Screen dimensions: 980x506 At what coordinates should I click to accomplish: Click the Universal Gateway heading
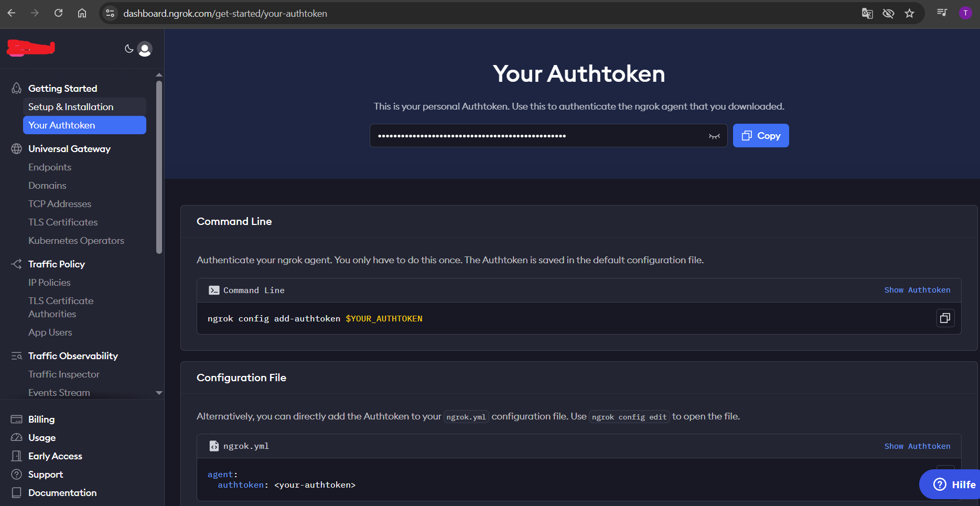pos(69,148)
